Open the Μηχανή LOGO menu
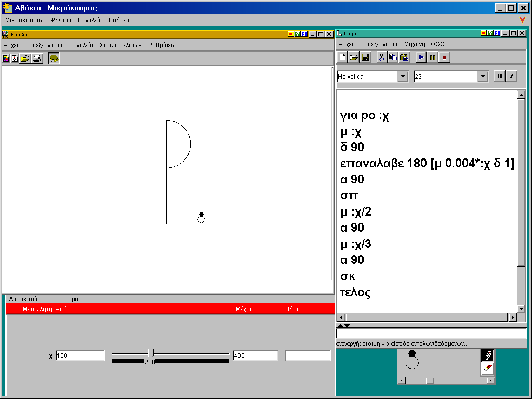 (x=424, y=44)
